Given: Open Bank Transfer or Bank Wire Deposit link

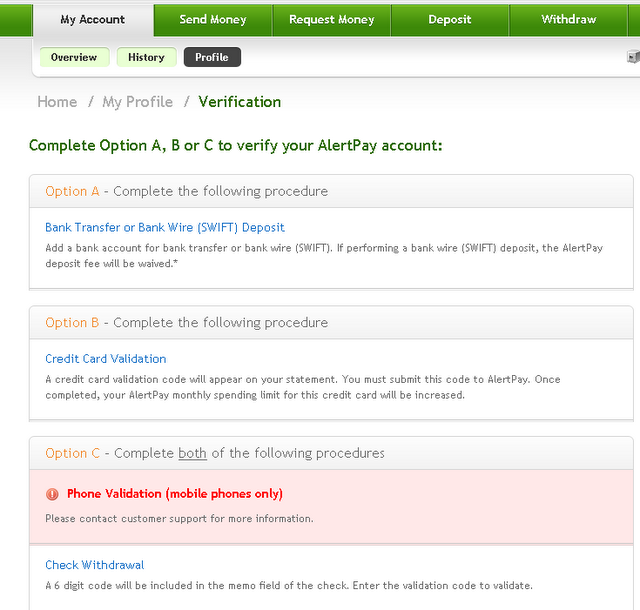Looking at the screenshot, I should click(x=165, y=227).
